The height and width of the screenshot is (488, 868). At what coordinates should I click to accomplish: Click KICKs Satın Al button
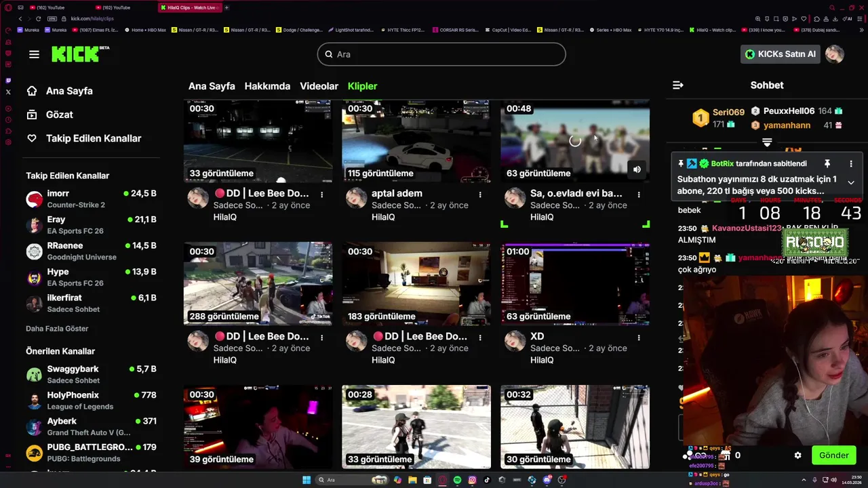(x=780, y=54)
